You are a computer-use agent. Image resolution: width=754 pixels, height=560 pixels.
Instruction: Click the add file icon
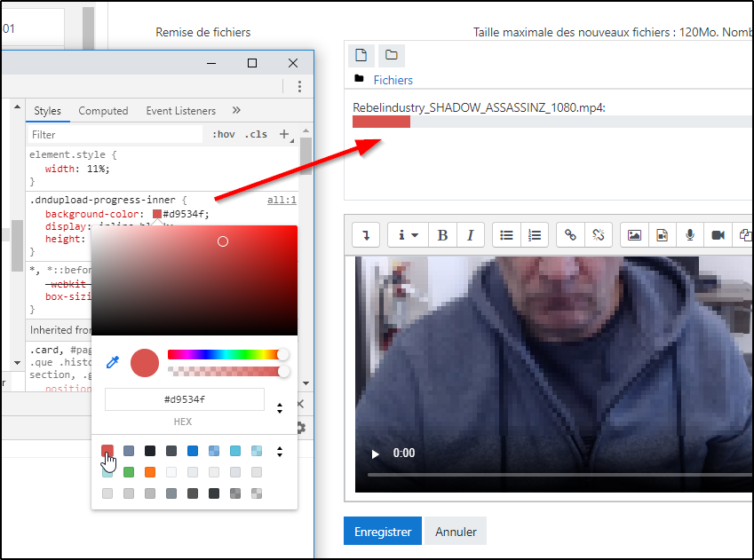[361, 55]
